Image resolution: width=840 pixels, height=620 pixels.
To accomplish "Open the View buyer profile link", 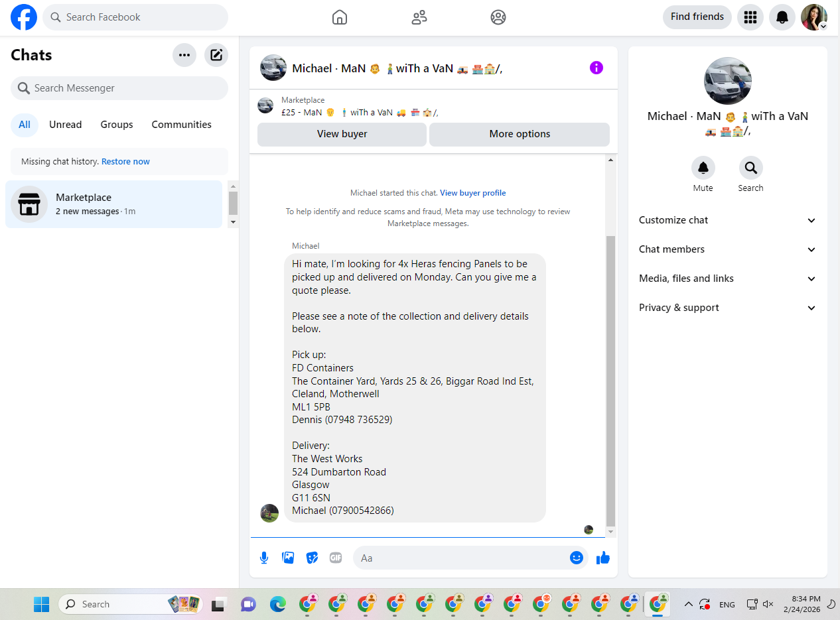I will 473,193.
